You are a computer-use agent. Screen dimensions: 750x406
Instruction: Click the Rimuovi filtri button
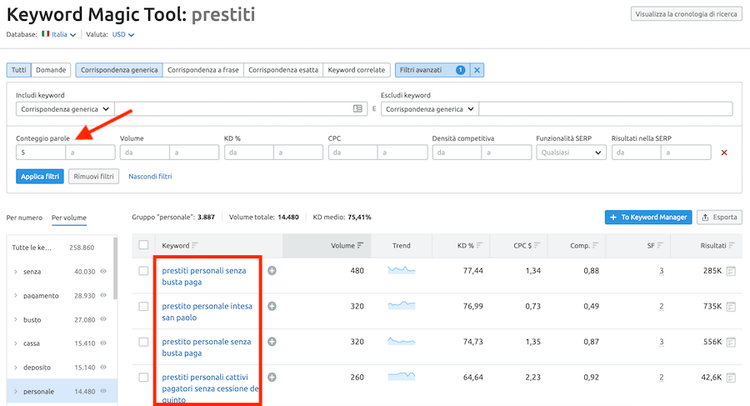tap(94, 176)
